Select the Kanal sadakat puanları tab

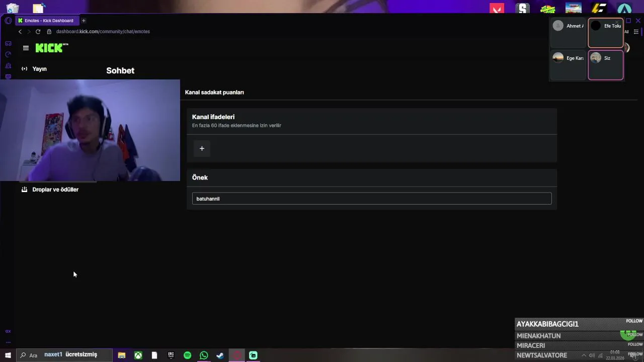pos(214,93)
